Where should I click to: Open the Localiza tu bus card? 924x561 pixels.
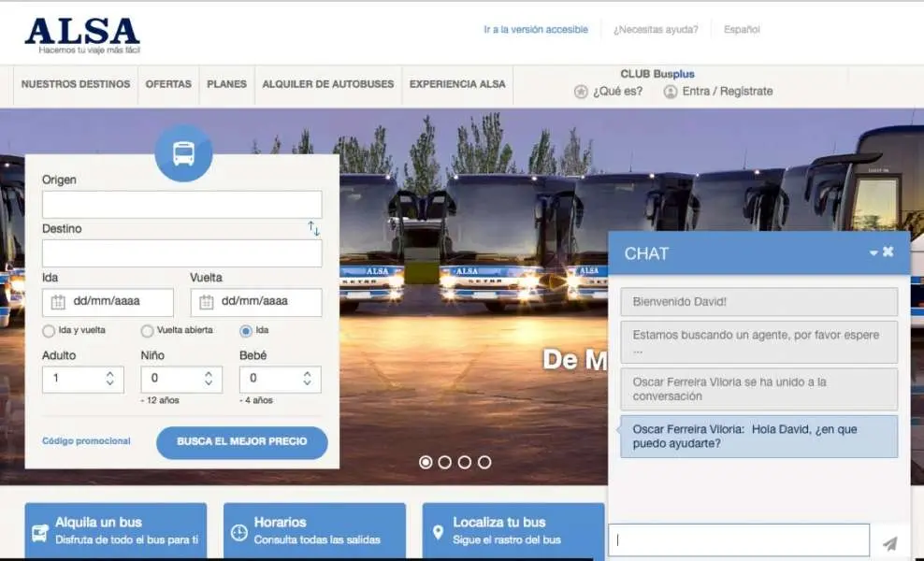(x=513, y=530)
